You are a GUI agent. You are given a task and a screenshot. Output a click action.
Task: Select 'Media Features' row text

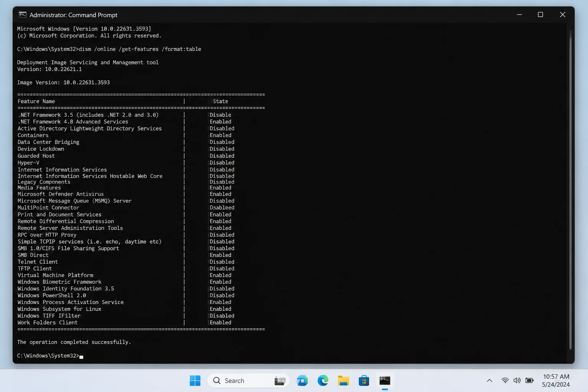pos(39,188)
